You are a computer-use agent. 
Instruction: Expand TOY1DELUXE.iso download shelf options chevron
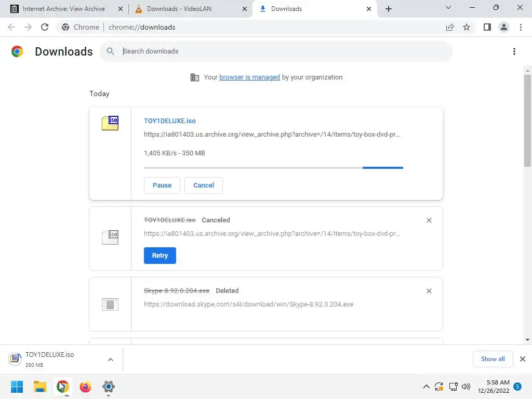tap(111, 360)
